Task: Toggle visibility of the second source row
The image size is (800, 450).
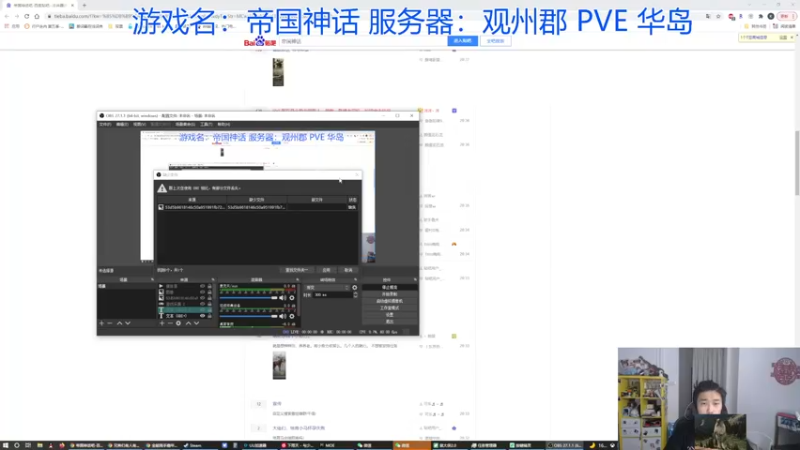Action: 203,292
